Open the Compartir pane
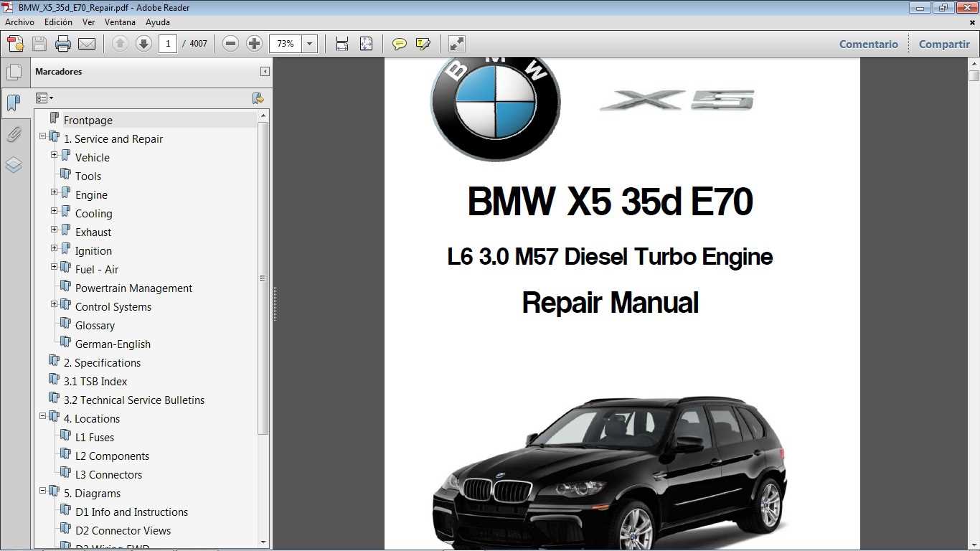The height and width of the screenshot is (551, 980). click(944, 44)
